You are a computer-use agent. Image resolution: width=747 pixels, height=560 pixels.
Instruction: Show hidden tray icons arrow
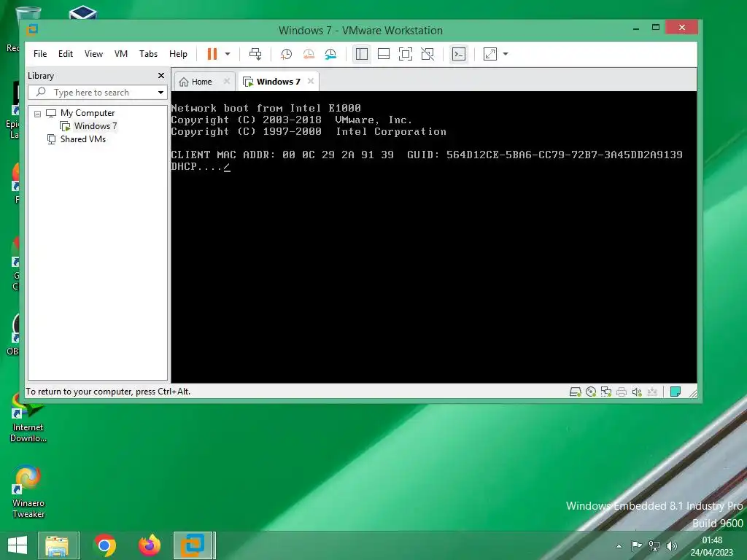[619, 546]
